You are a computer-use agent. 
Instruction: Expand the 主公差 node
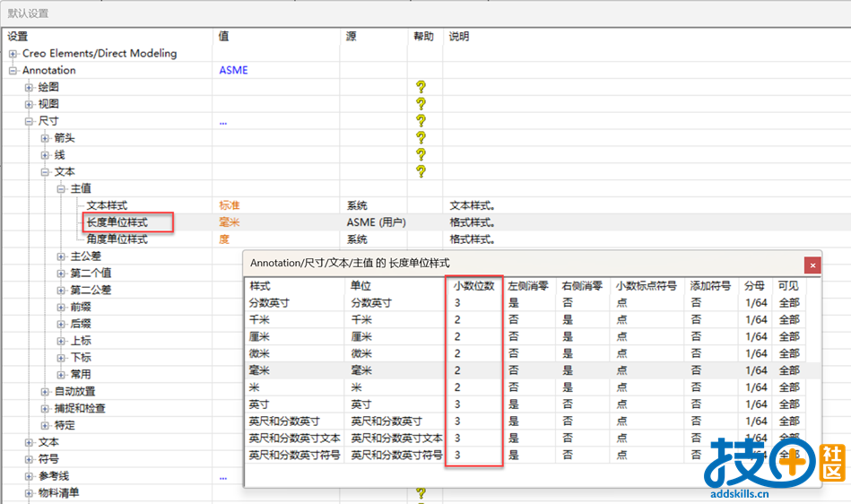[61, 256]
